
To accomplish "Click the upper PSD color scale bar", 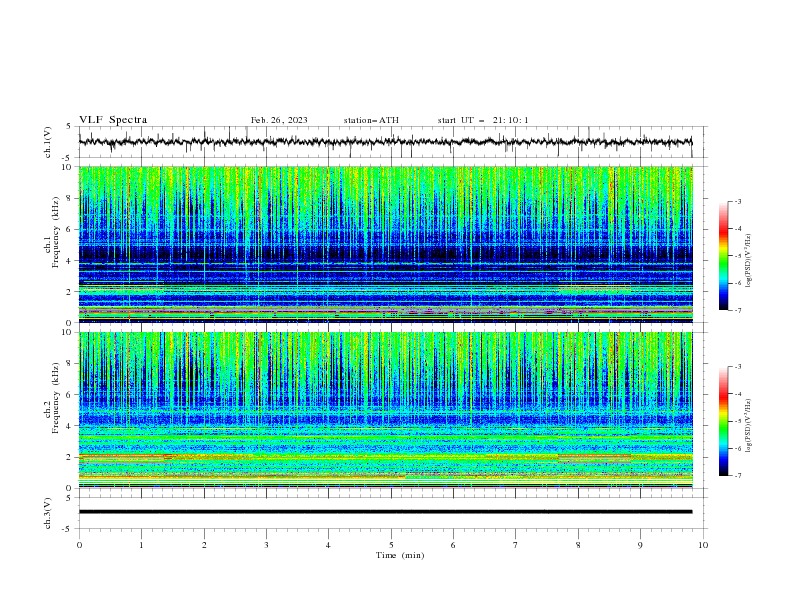I will click(x=723, y=256).
